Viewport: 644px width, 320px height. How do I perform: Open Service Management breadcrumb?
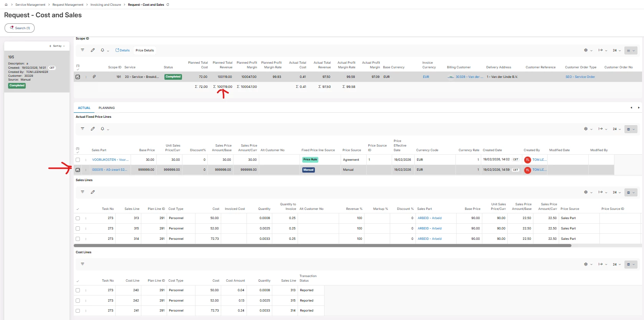30,5
